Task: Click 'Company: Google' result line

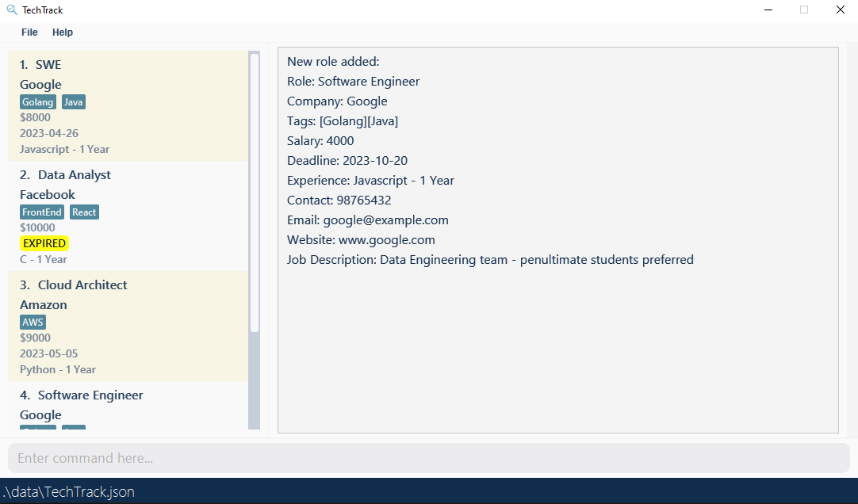Action: (337, 101)
